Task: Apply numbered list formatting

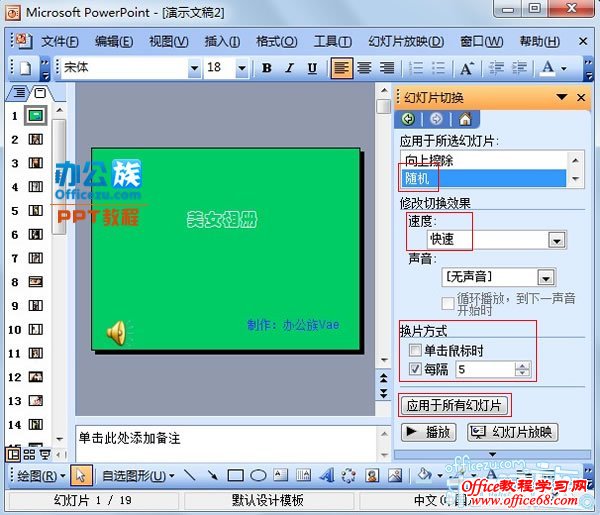Action: [416, 68]
